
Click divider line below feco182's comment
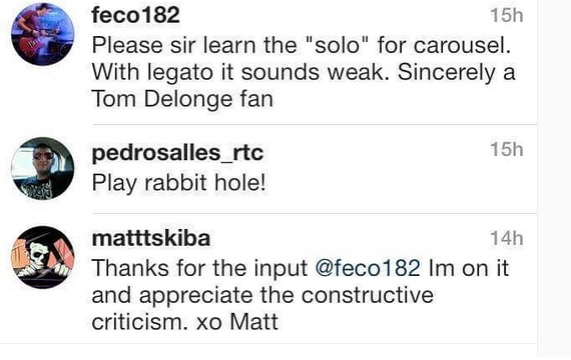tap(315, 124)
